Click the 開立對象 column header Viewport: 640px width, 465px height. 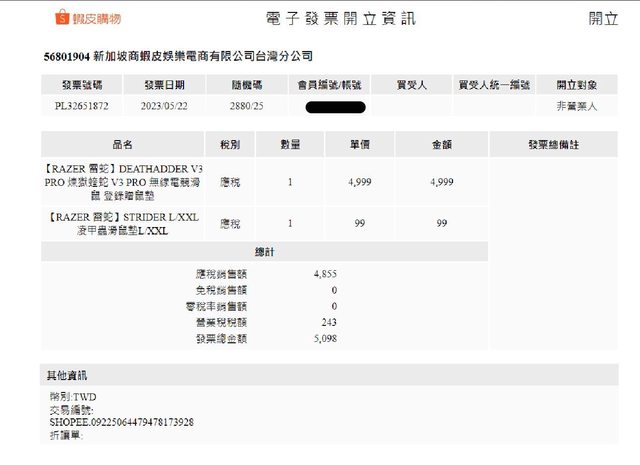click(x=577, y=86)
